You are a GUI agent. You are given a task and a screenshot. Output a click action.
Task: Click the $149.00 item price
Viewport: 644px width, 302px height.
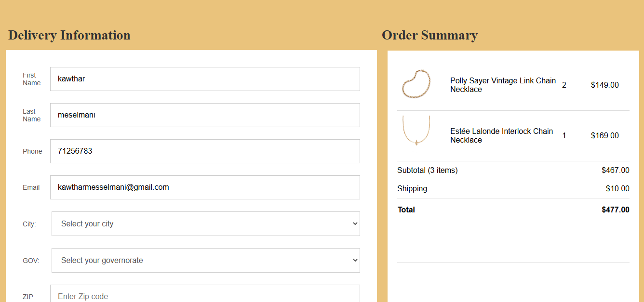click(604, 85)
